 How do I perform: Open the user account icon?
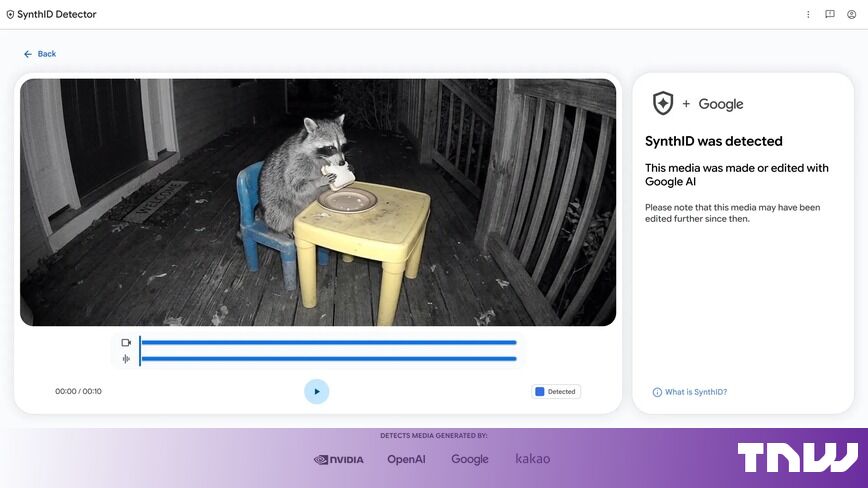click(x=851, y=14)
